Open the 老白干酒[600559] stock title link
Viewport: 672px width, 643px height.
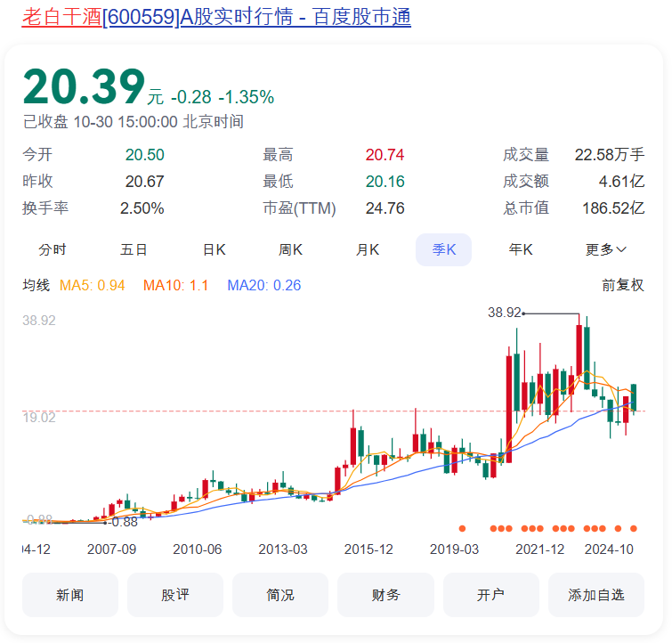click(216, 17)
